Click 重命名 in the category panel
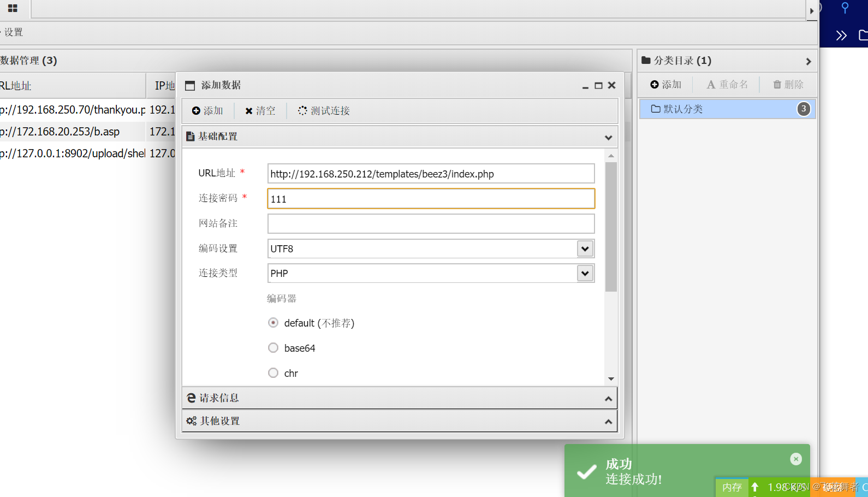The width and height of the screenshot is (868, 497). pyautogui.click(x=727, y=85)
